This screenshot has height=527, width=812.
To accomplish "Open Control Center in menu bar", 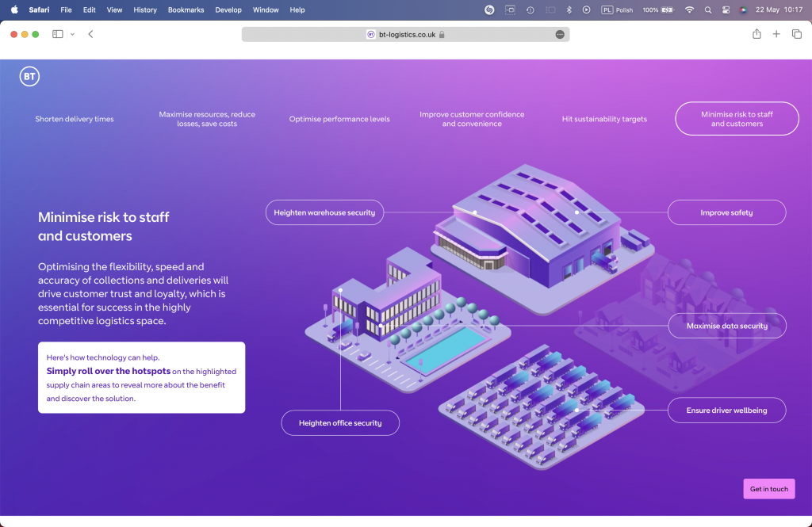I will tap(726, 10).
